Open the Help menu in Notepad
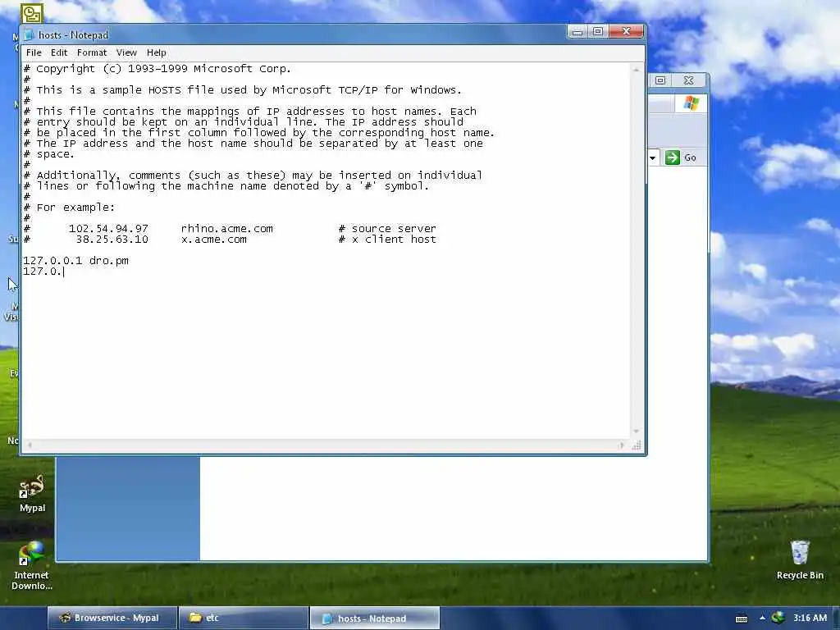Screen dimensions: 840x630 (157, 52)
